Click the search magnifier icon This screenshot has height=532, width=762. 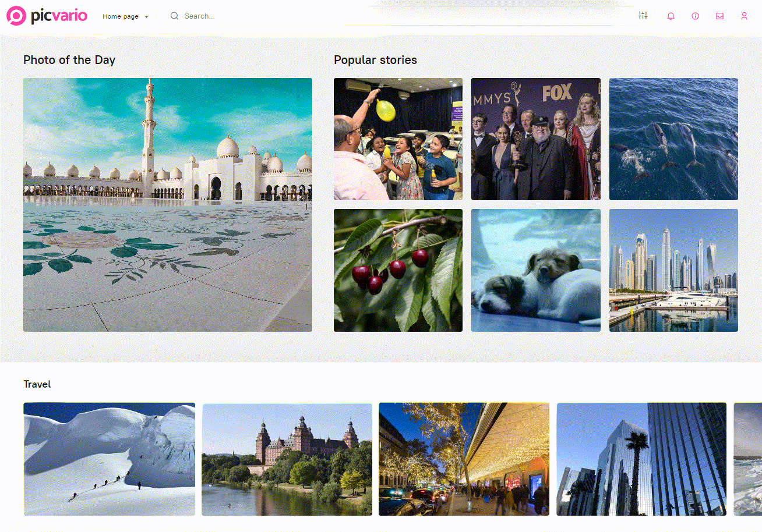174,16
